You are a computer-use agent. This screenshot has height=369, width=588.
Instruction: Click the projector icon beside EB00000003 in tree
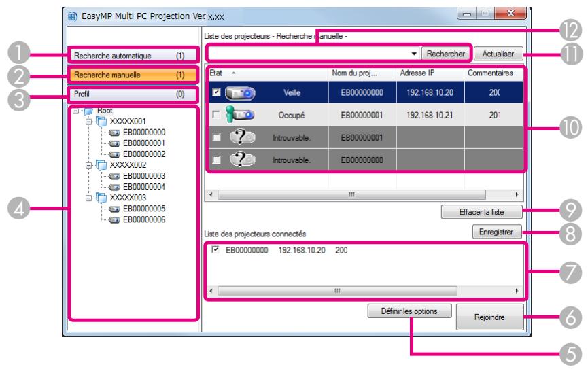(114, 176)
